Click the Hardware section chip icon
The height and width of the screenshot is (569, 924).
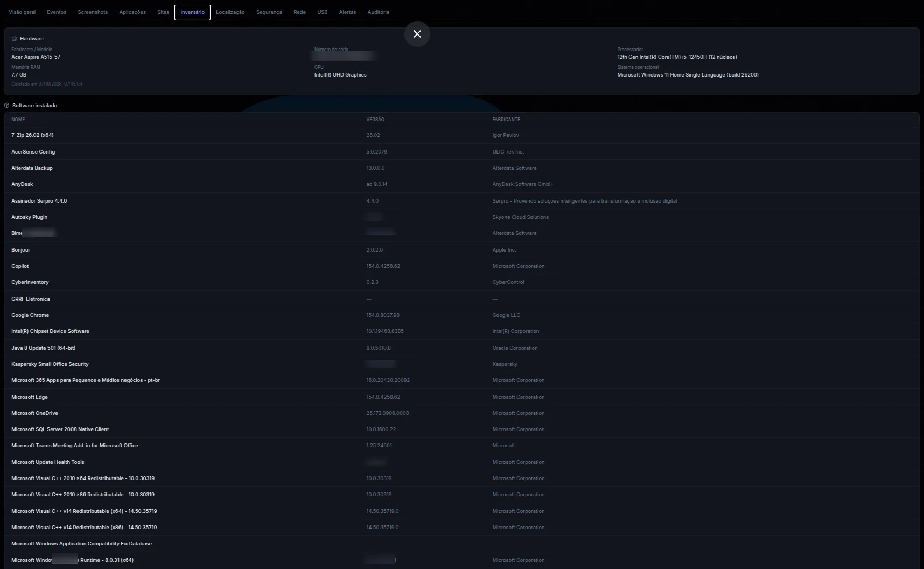[x=14, y=39]
